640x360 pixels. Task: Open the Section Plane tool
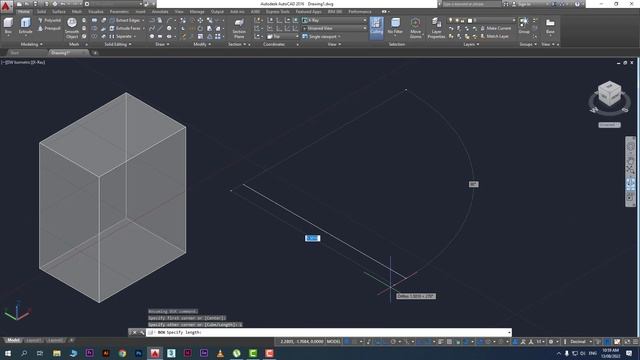tap(239, 28)
